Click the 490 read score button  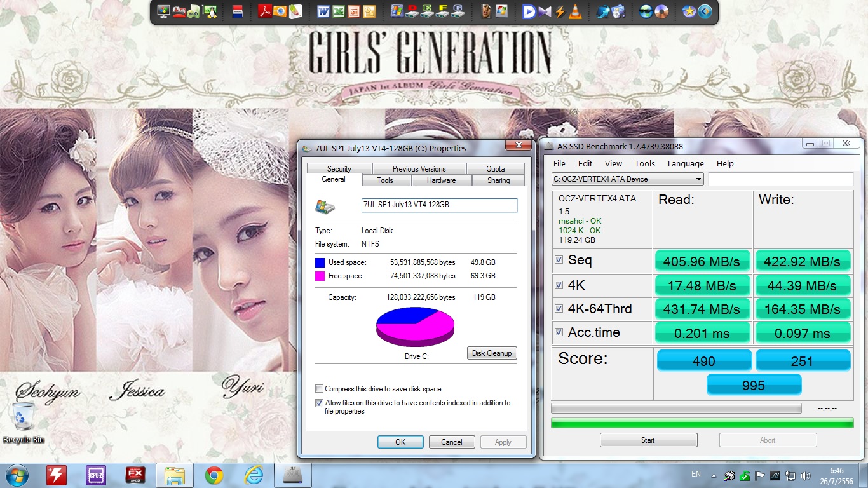[704, 361]
